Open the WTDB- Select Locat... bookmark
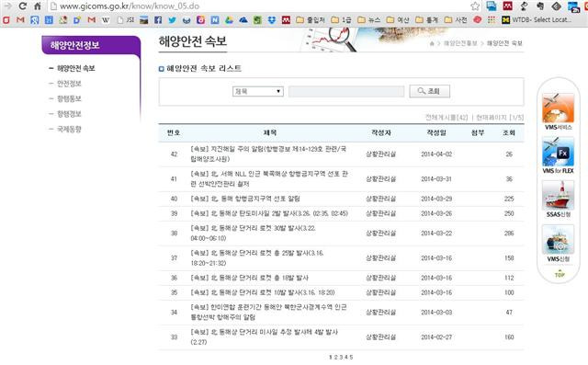The image size is (588, 365). pos(537,20)
